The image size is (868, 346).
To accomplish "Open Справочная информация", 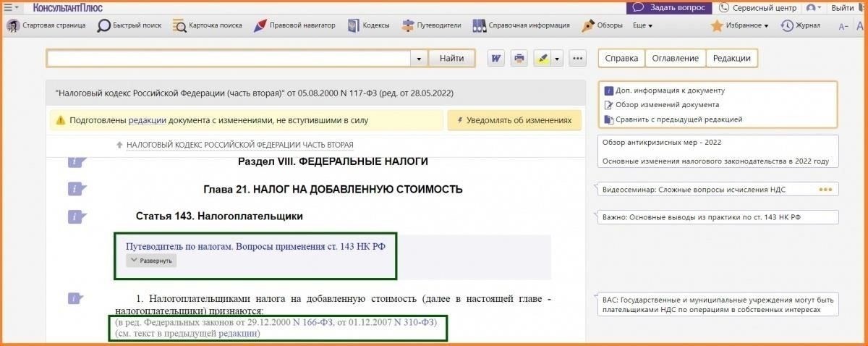I will pos(521,25).
